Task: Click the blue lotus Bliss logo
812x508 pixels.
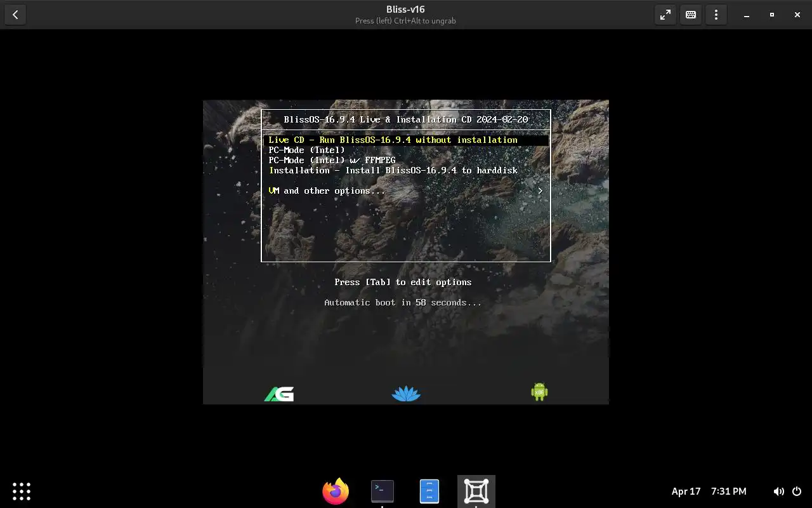Action: 406,394
